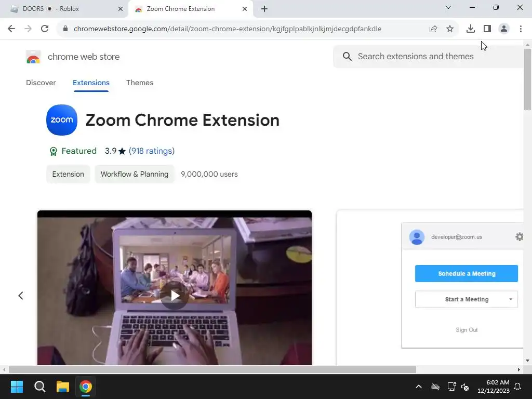Click the scroll down arrow
Viewport: 532px width, 399px height.
(527, 361)
